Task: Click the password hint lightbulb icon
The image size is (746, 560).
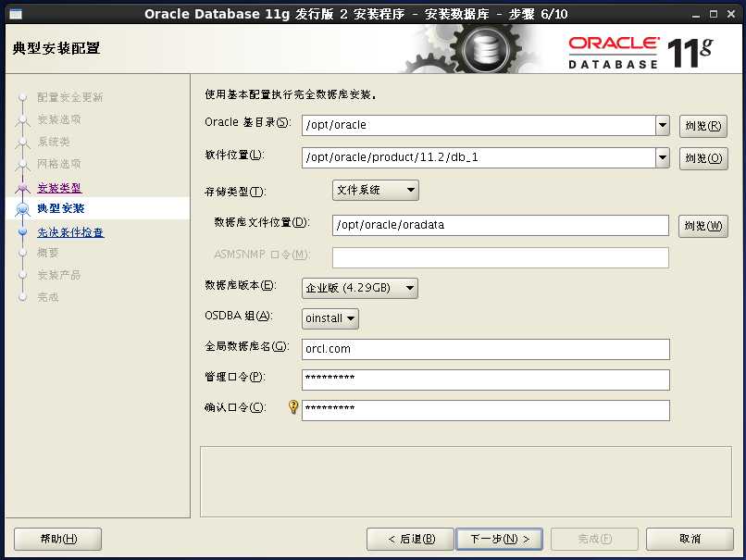Action: pos(293,406)
